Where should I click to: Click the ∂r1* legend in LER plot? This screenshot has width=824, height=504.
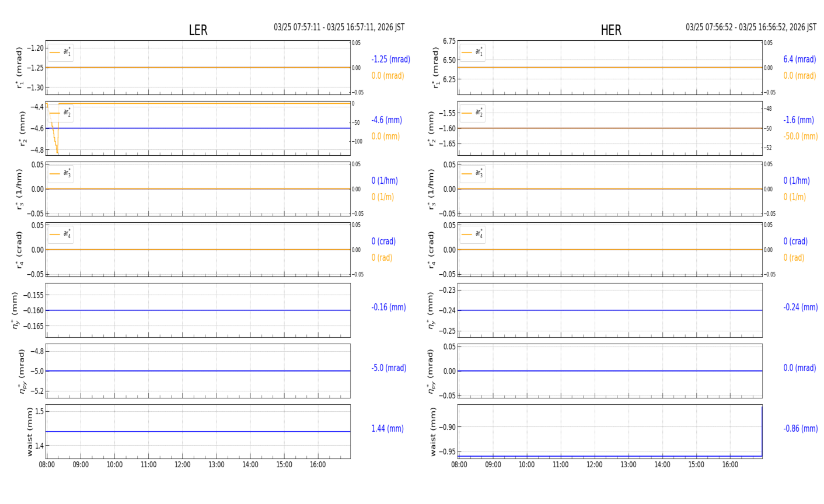(x=61, y=52)
